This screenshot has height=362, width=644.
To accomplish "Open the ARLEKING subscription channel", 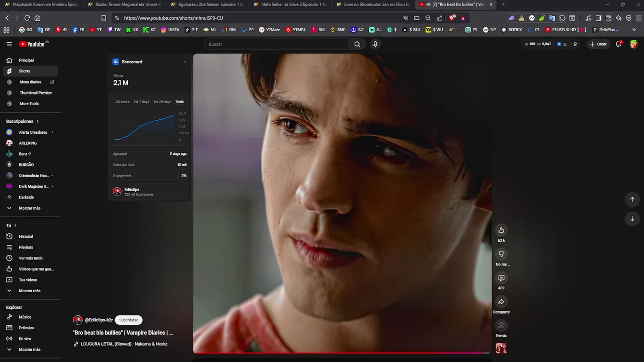I will (30, 143).
